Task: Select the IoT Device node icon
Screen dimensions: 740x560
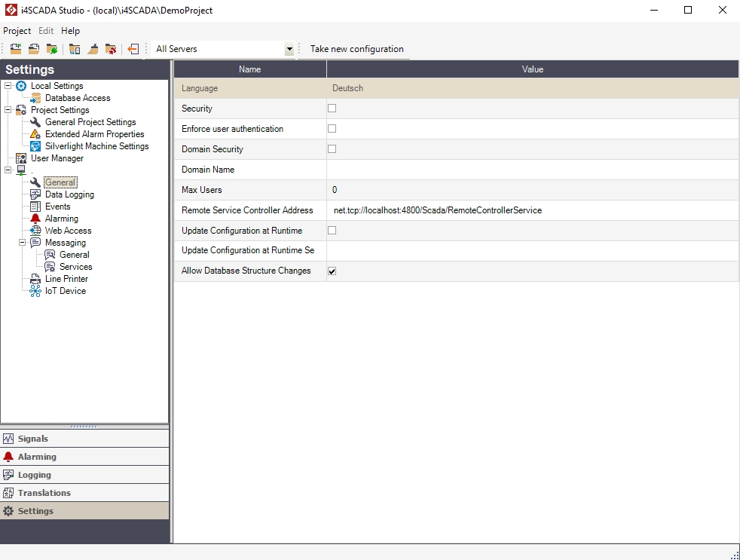Action: point(35,291)
